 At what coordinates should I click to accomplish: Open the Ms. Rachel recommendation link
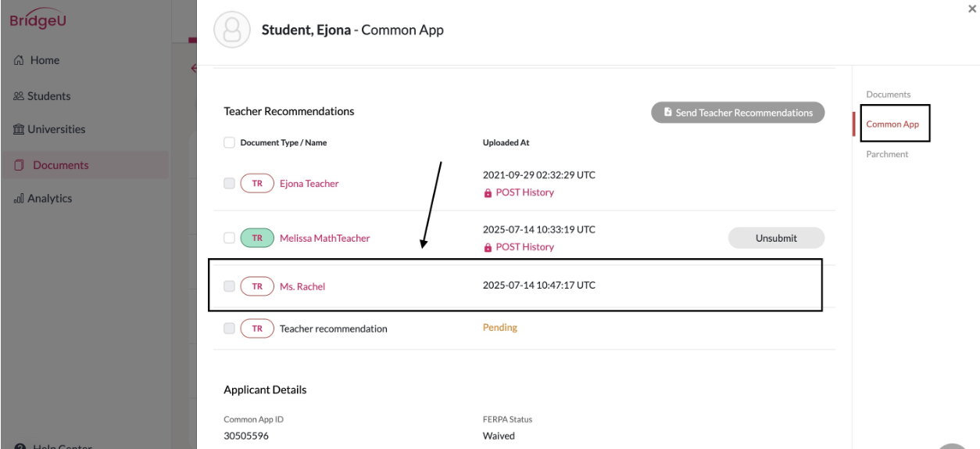[302, 286]
